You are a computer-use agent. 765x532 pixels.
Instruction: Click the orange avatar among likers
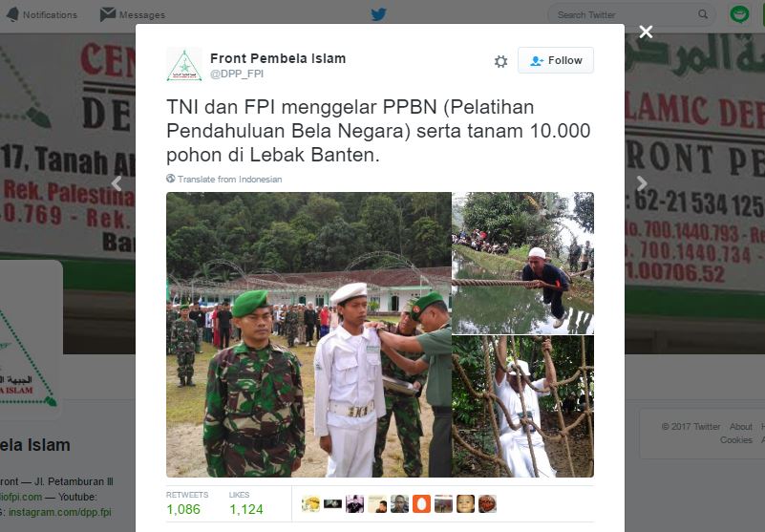(421, 503)
